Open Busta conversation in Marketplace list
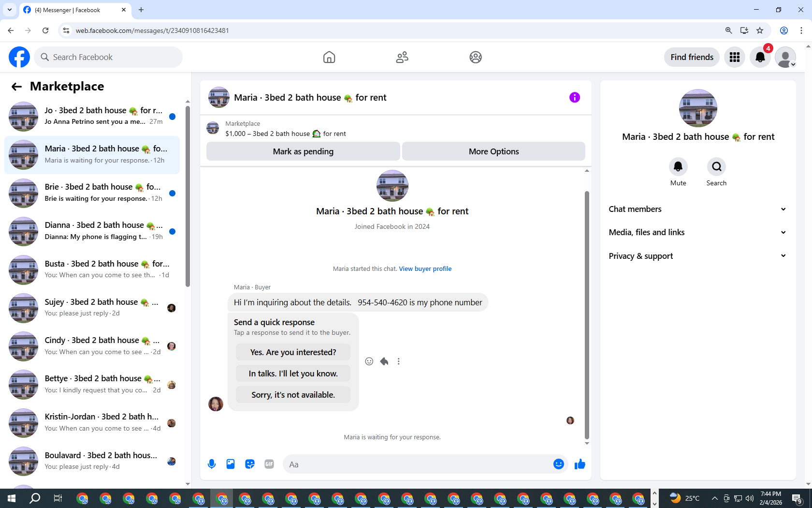 click(x=92, y=270)
